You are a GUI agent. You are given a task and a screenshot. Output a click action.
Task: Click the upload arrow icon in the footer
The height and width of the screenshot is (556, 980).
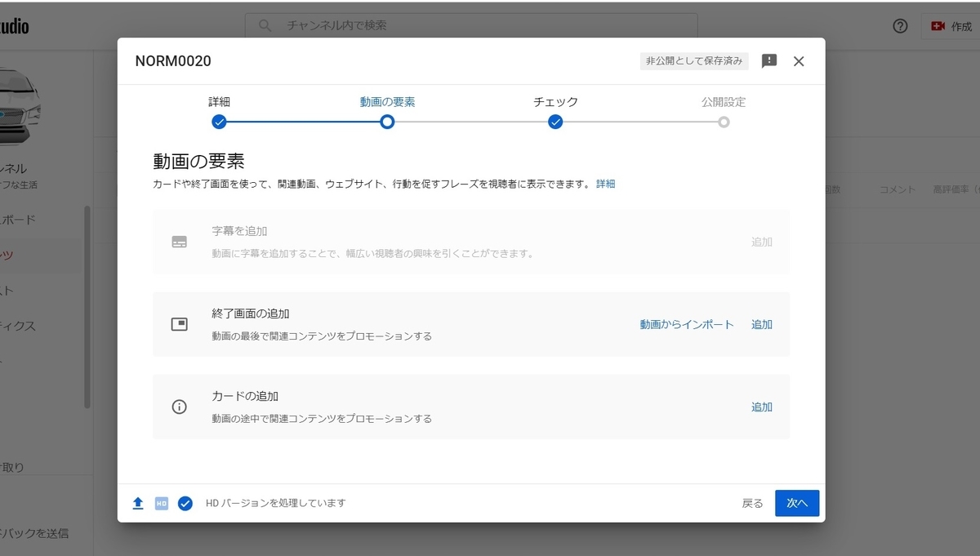[137, 503]
